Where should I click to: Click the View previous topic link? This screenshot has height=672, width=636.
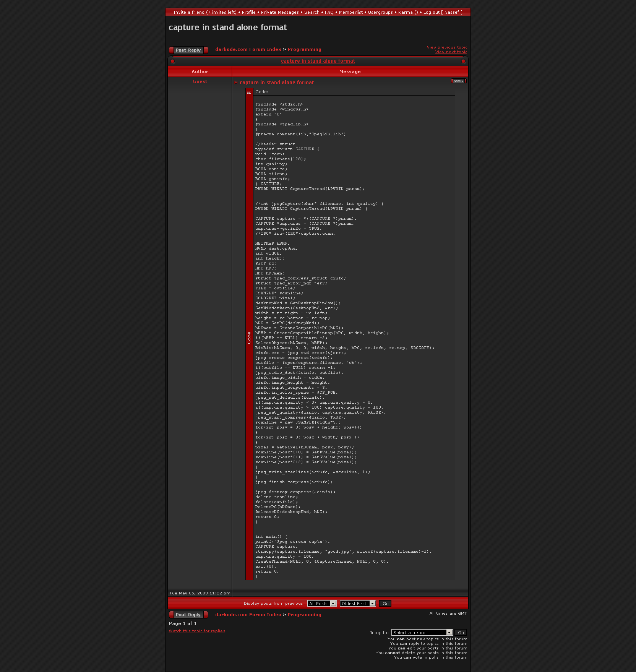pos(447,47)
